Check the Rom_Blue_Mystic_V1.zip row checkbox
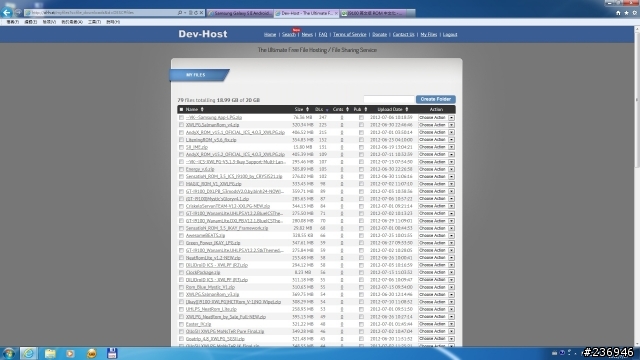This screenshot has height=360, width=640. (x=181, y=287)
